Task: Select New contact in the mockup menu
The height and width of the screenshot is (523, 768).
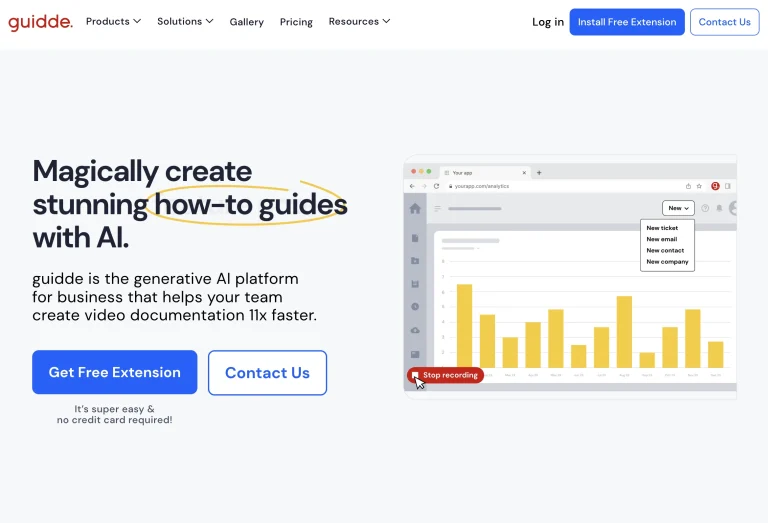Action: 665,250
